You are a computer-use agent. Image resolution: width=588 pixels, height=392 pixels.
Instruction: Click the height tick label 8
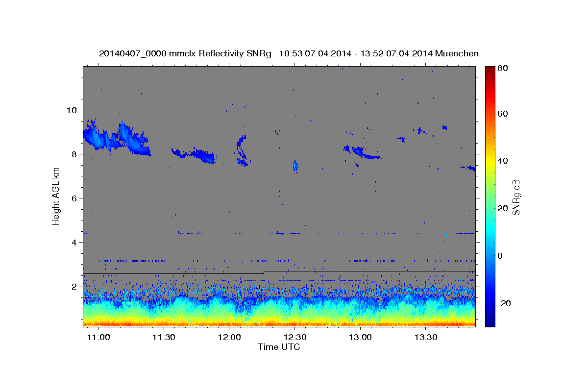tap(74, 154)
